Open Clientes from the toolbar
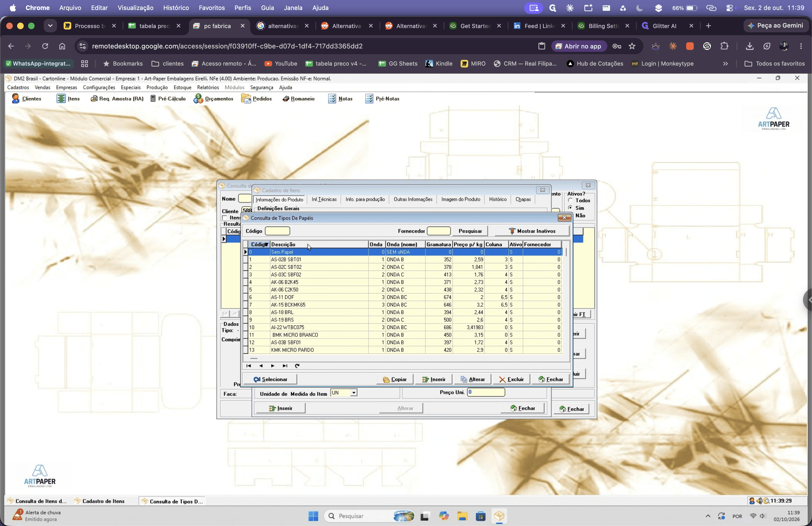Screen dimensions: 812x526 tap(26, 99)
